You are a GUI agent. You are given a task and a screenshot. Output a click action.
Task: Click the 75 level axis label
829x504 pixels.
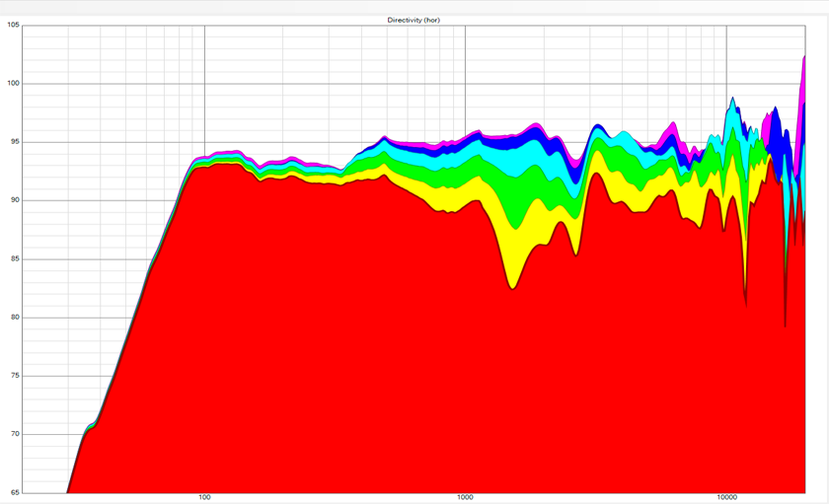[x=15, y=376]
